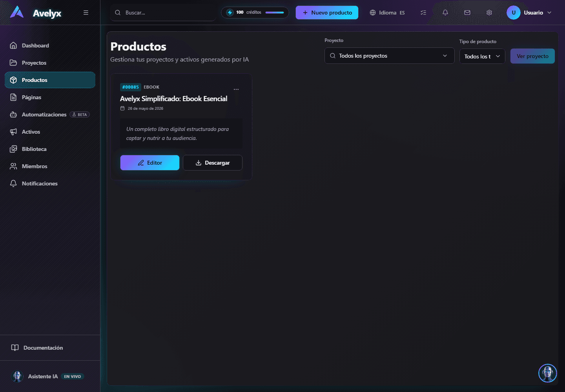The image size is (565, 392).
Task: Click Idioma ES language selector text
Action: (392, 13)
